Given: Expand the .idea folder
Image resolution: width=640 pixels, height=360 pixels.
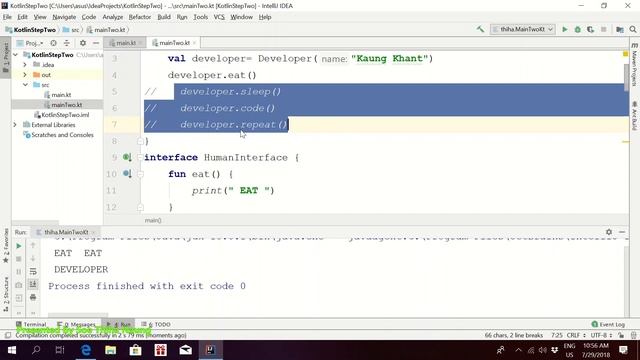Looking at the screenshot, I should tap(25, 64).
